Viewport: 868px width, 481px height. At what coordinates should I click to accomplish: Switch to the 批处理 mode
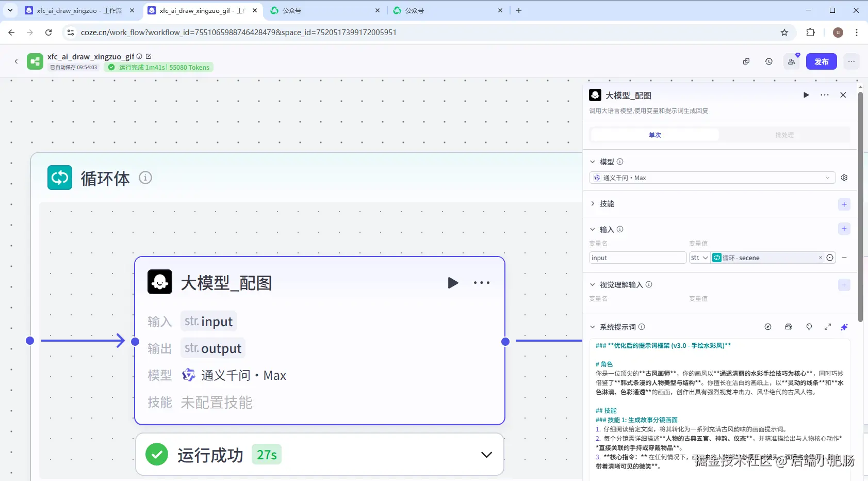coord(784,135)
